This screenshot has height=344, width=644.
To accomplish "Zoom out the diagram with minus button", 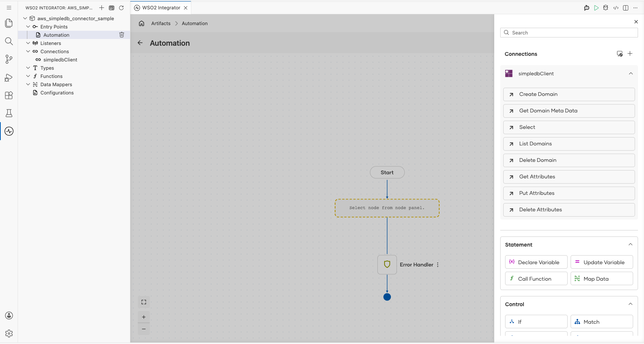I will (x=144, y=329).
